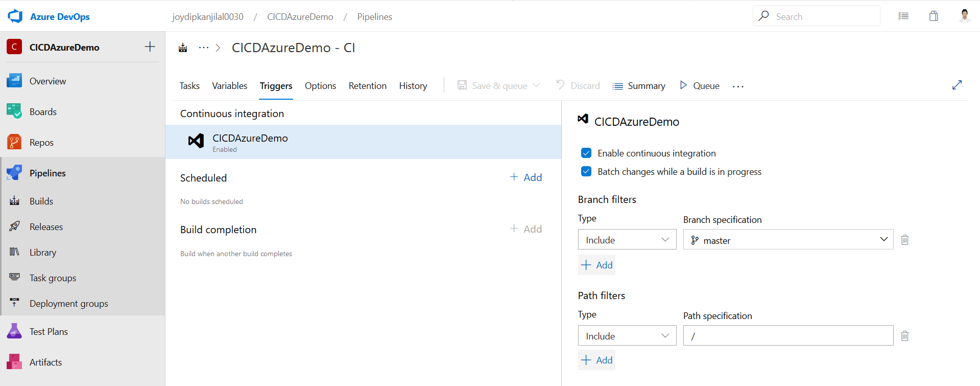
Task: Open Artifacts in the sidebar
Action: tap(45, 362)
